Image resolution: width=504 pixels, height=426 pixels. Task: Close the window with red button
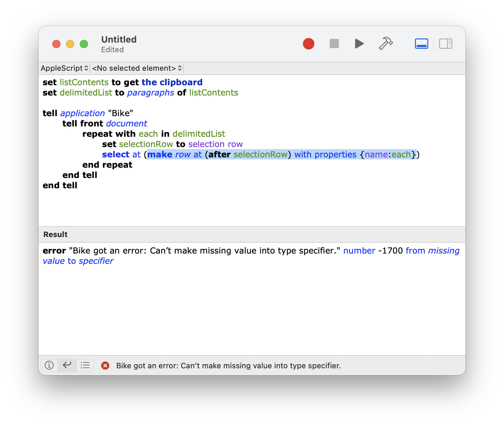click(56, 44)
